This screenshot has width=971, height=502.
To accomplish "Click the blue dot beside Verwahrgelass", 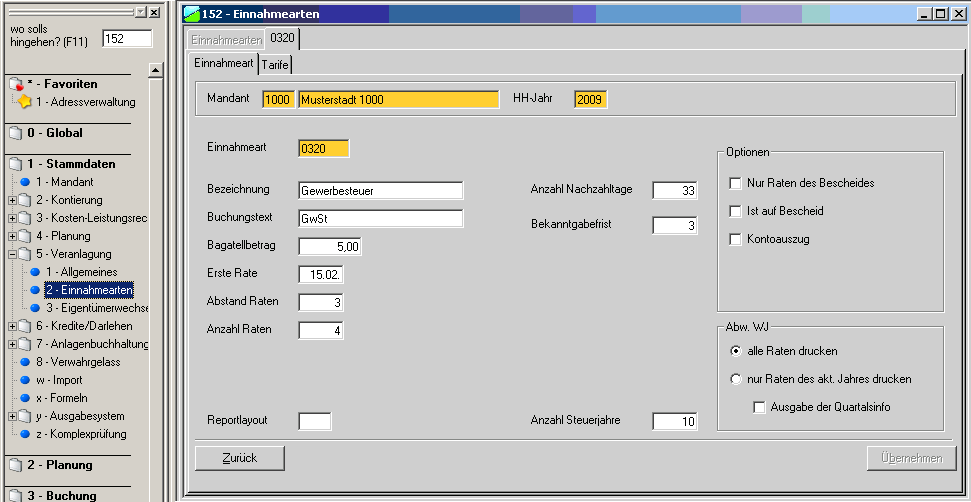I will pos(25,362).
